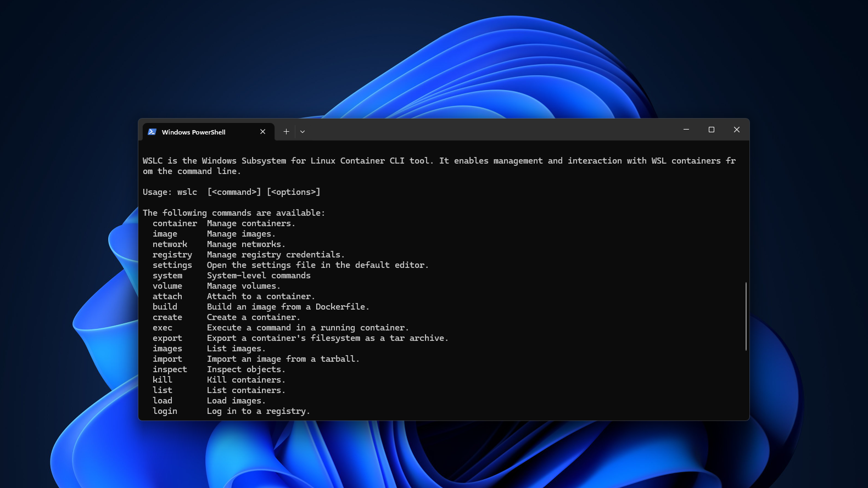Viewport: 868px width, 488px height.
Task: Click 'Open the settings file' description
Action: click(318, 265)
